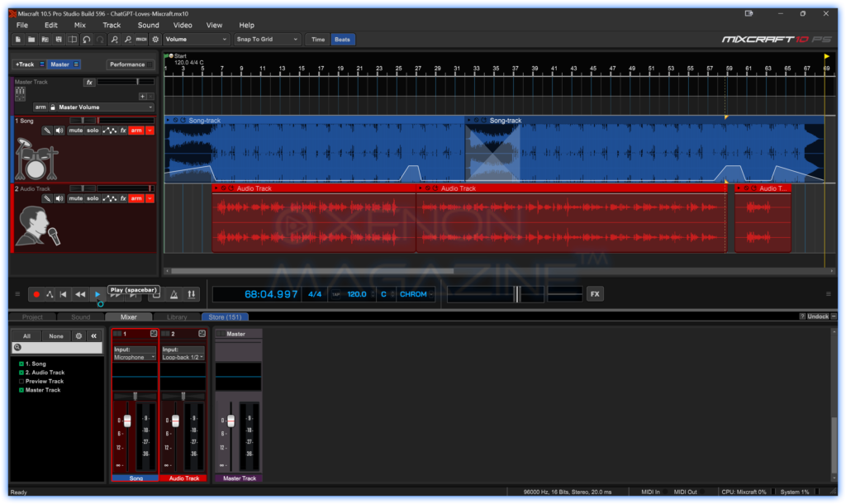
Task: Switch to the Library tab
Action: (x=177, y=317)
